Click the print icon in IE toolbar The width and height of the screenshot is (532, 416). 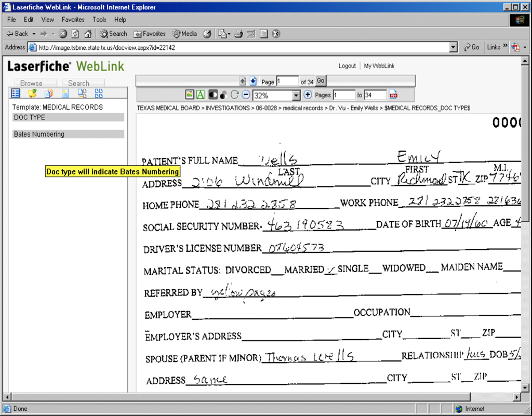238,34
